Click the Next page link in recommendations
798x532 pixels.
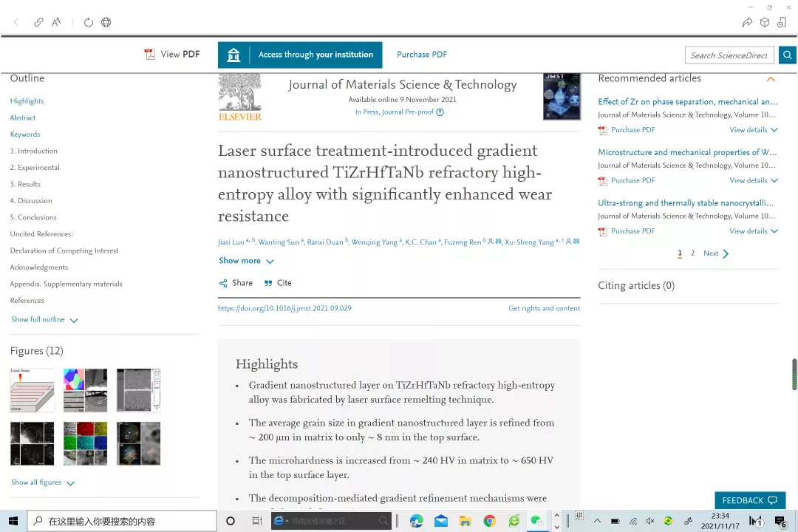click(x=715, y=253)
